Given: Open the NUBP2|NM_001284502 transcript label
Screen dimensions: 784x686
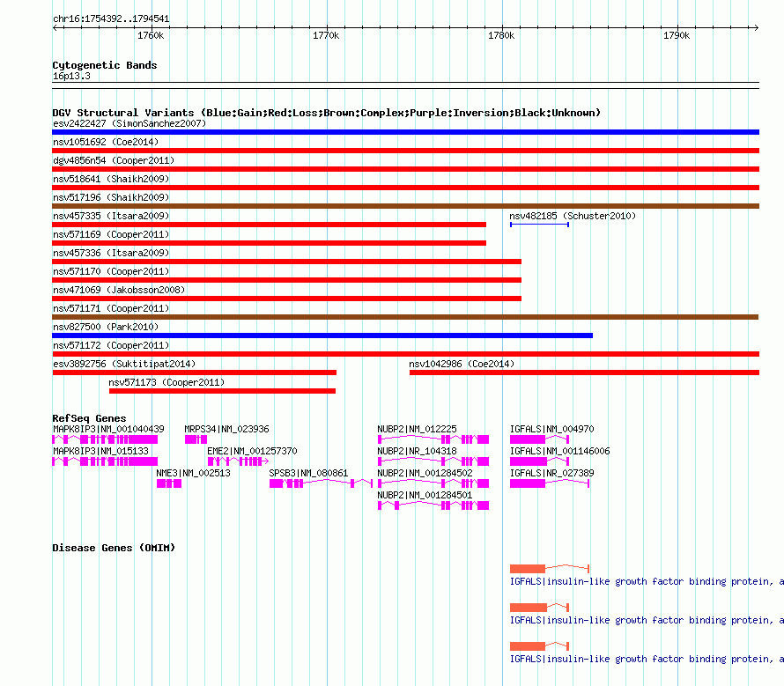Looking at the screenshot, I should (425, 473).
